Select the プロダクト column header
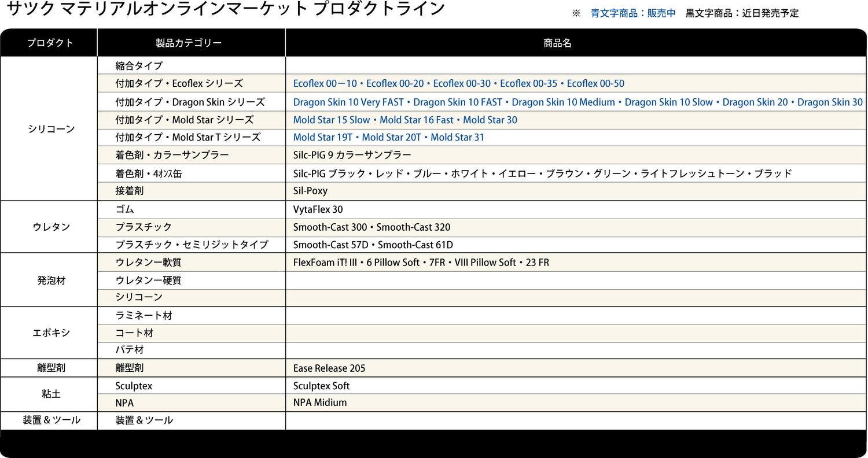 [50, 43]
